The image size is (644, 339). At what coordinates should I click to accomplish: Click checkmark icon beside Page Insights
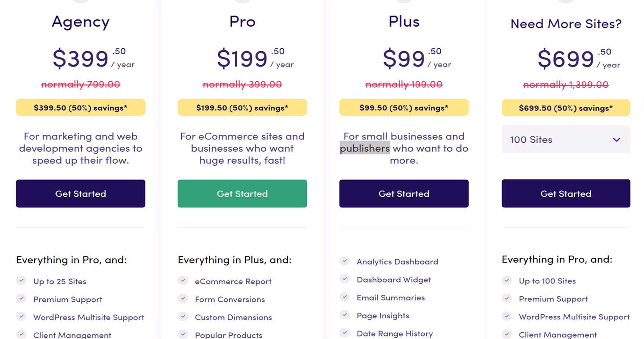[345, 315]
